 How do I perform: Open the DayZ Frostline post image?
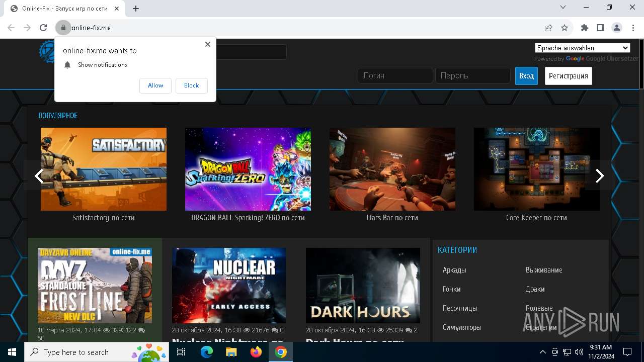95,285
